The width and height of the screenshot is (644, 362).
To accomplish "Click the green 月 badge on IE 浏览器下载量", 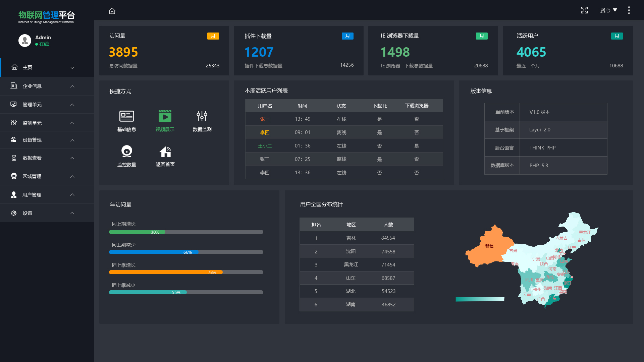I will 482,36.
